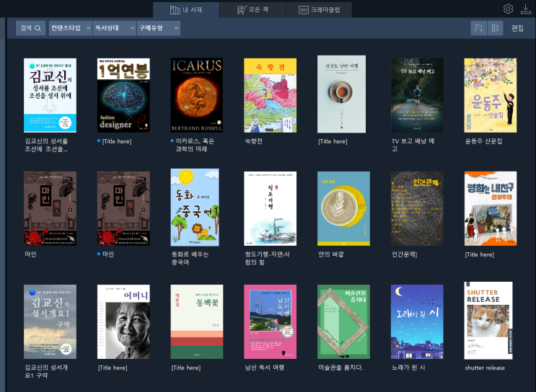536x392 pixels.
Task: Click the title '동화로 배우는 중국어'
Action: [190, 258]
